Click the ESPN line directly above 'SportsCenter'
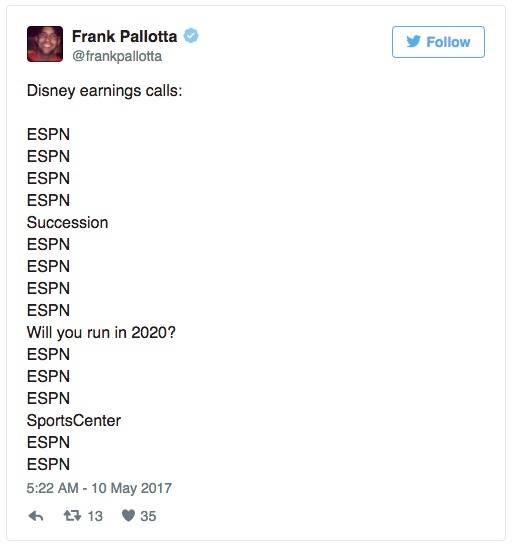Image resolution: width=512 pixels, height=548 pixels. pyautogui.click(x=48, y=398)
